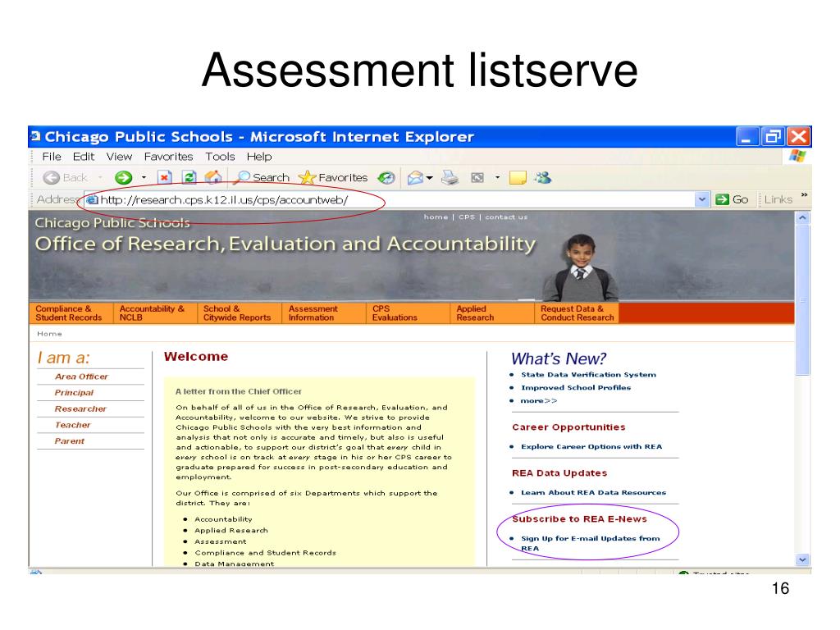Select the CPS Evaluations tab
Viewport: 840px width, 630px height.
[x=408, y=313]
